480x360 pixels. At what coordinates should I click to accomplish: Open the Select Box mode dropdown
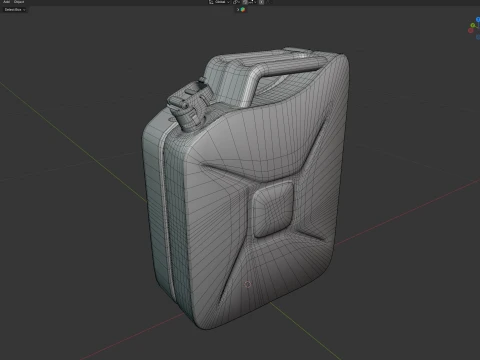pyautogui.click(x=15, y=10)
